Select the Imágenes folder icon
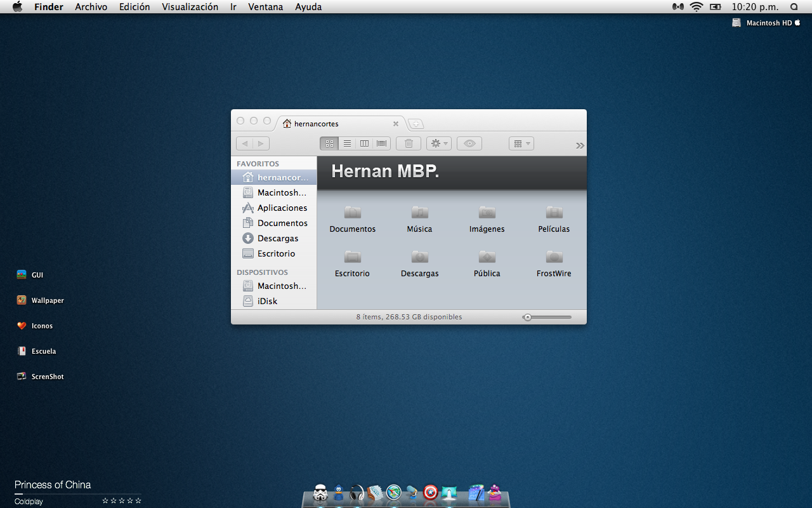The width and height of the screenshot is (812, 508). click(487, 212)
